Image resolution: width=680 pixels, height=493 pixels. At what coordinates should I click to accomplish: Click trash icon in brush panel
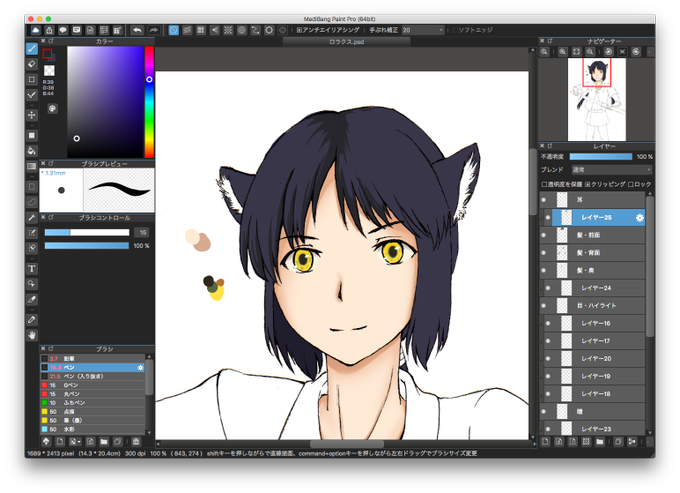136,442
